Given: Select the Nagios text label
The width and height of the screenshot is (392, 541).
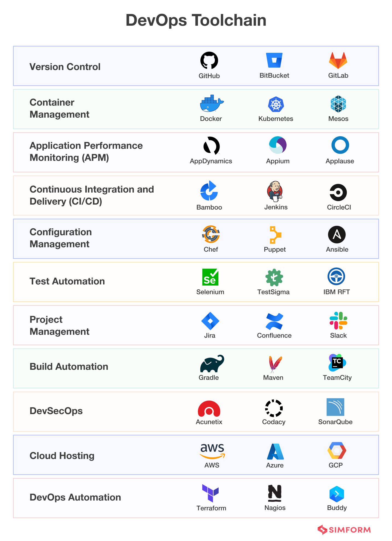Looking at the screenshot, I should pos(275,508).
